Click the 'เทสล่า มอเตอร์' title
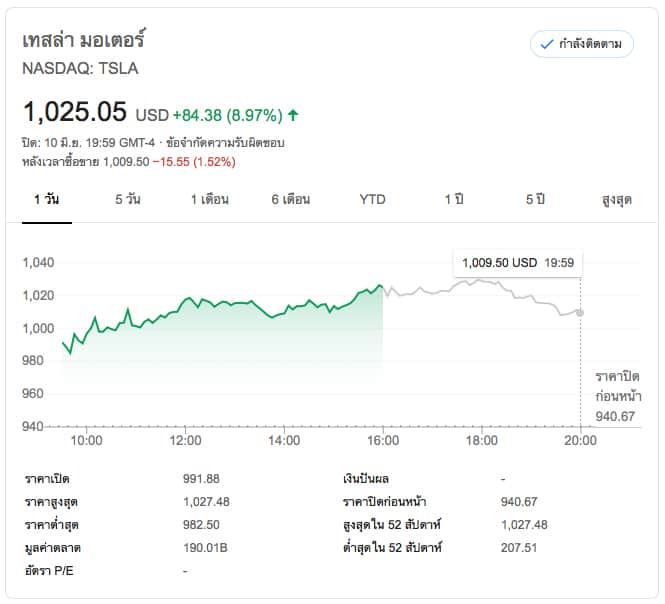Image resolution: width=665 pixels, height=604 pixels. (x=84, y=43)
